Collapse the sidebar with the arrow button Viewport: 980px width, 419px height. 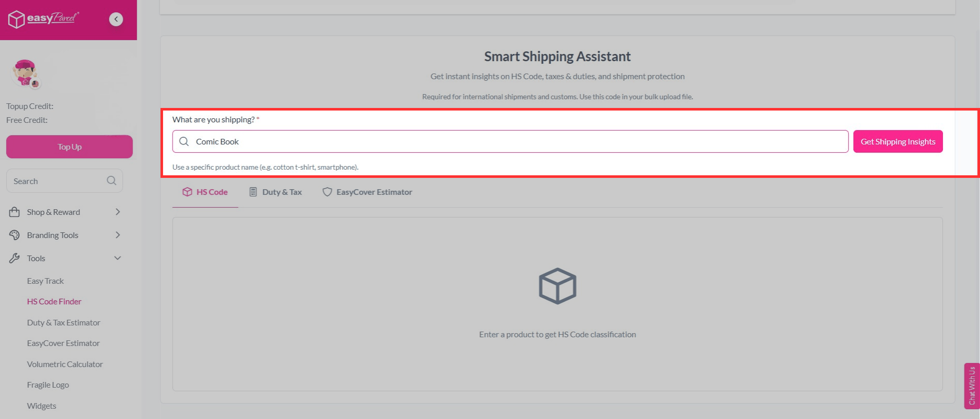[x=116, y=19]
